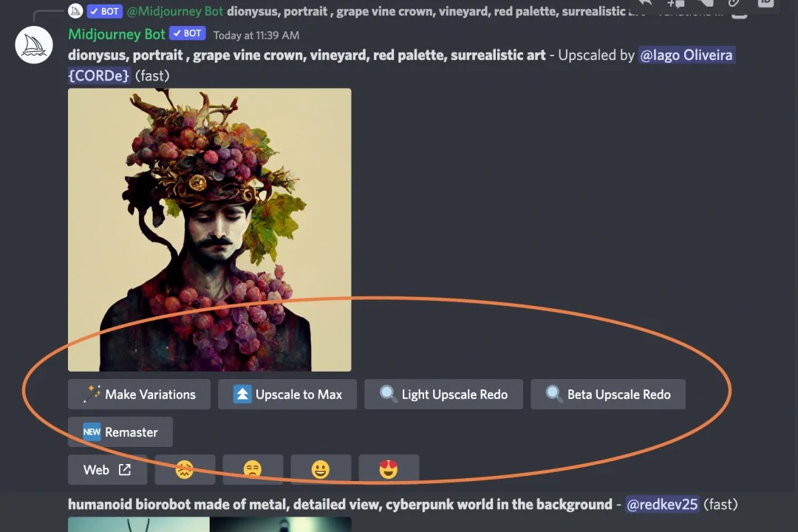Start Upscale to Max
The image size is (798, 532).
[287, 394]
